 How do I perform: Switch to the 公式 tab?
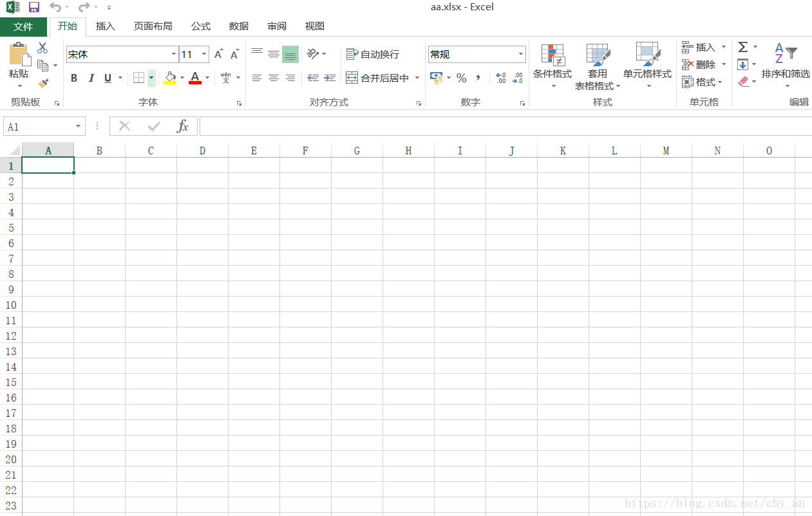(201, 26)
